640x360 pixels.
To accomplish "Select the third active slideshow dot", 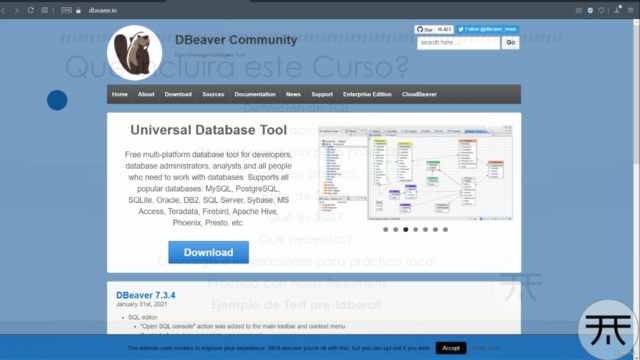I will (x=406, y=229).
